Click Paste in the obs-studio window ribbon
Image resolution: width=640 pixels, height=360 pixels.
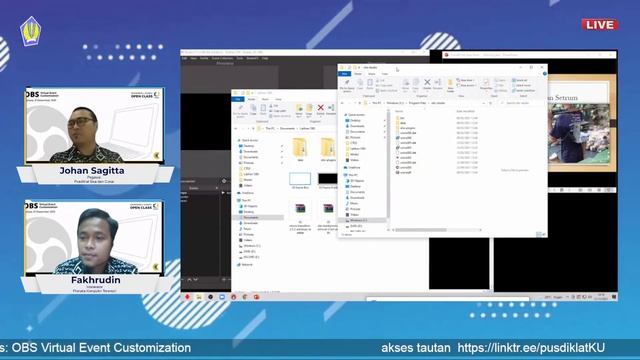click(x=369, y=84)
